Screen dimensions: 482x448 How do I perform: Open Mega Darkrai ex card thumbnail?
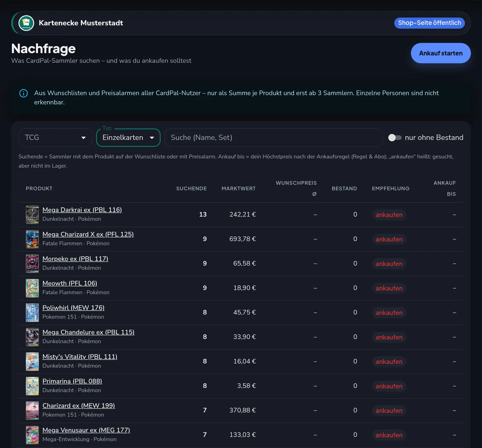(x=32, y=215)
